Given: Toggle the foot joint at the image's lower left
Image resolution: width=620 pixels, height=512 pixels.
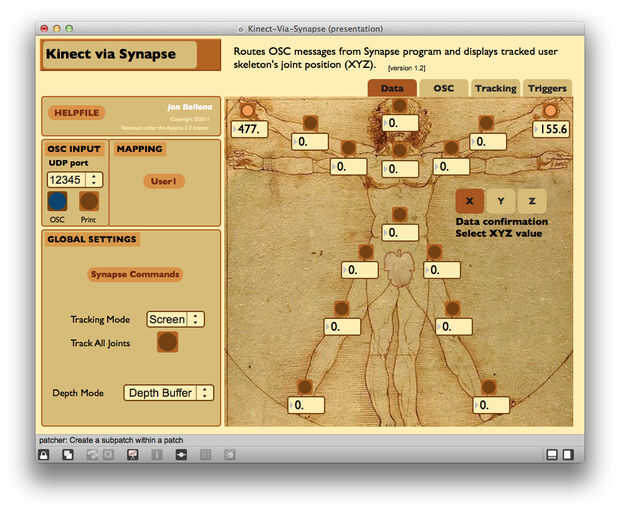Looking at the screenshot, I should tap(305, 387).
